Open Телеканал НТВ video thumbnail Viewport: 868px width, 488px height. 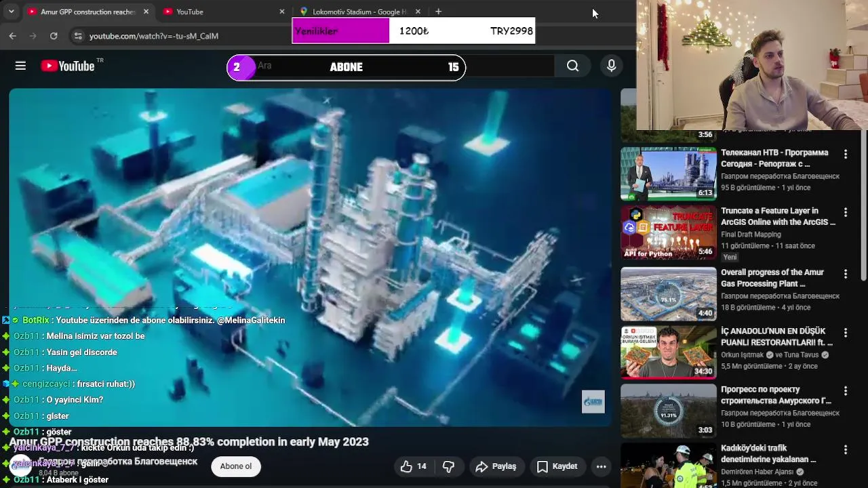click(669, 174)
